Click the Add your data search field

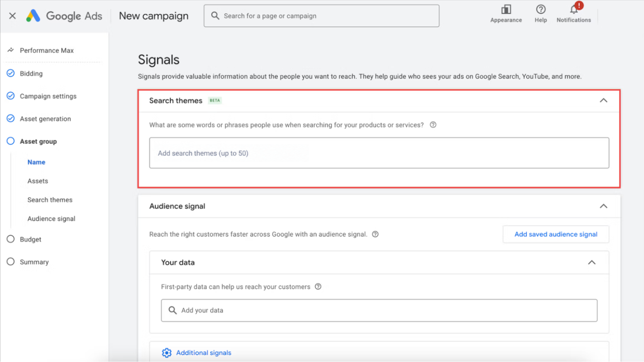pos(379,310)
